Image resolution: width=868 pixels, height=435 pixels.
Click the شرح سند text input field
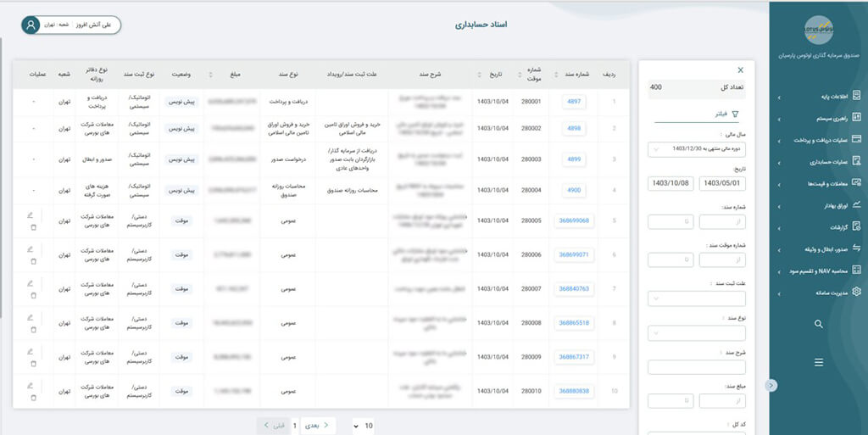(x=696, y=367)
